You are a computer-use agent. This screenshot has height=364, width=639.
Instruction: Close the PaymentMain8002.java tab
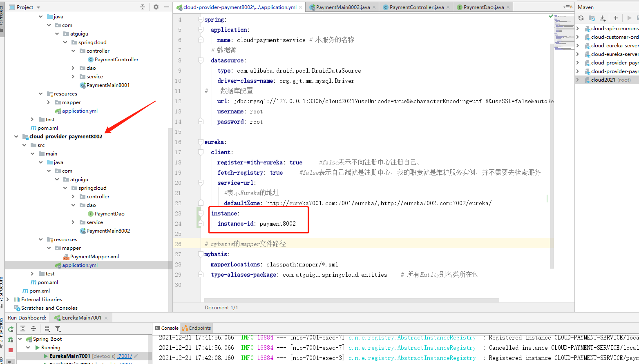tap(374, 7)
